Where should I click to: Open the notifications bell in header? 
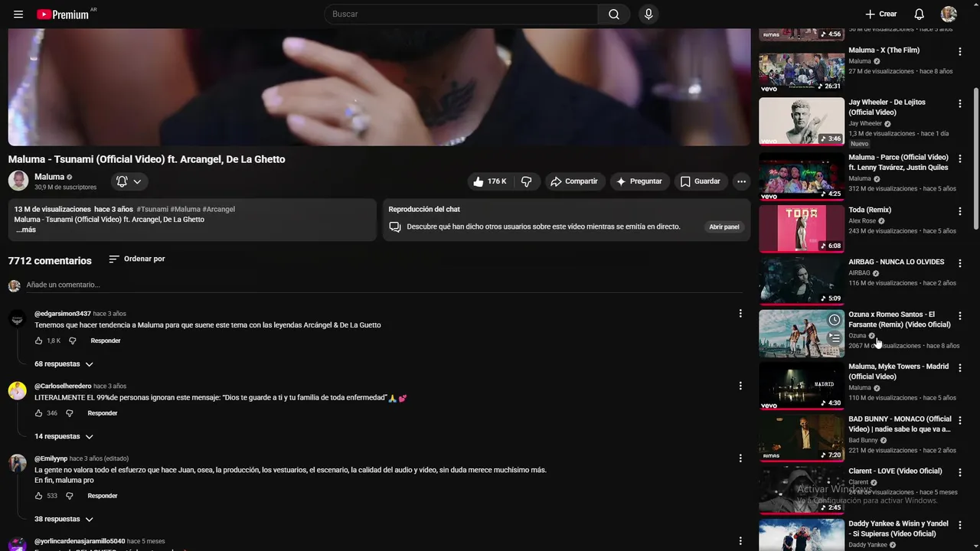(x=920, y=14)
